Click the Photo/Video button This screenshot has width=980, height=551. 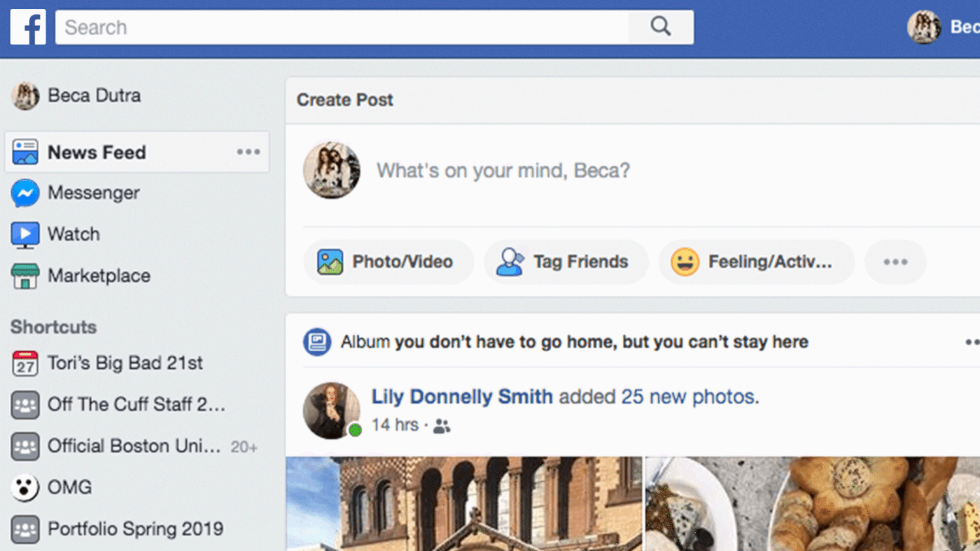click(x=389, y=262)
